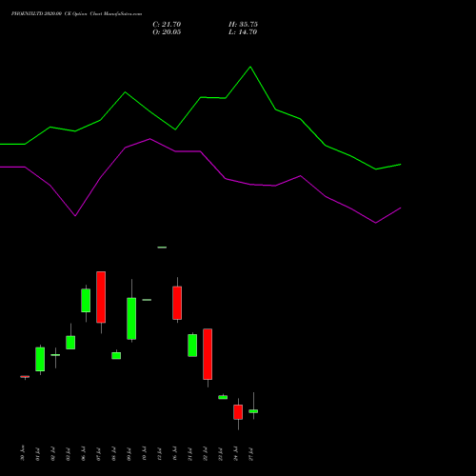Viewport: 476px width, 476px height.
Task: Click the 27 Jul date label
Action: click(250, 454)
